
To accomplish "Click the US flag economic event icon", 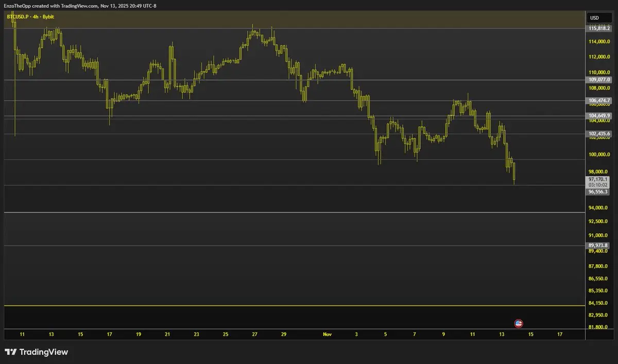I will click(x=519, y=323).
